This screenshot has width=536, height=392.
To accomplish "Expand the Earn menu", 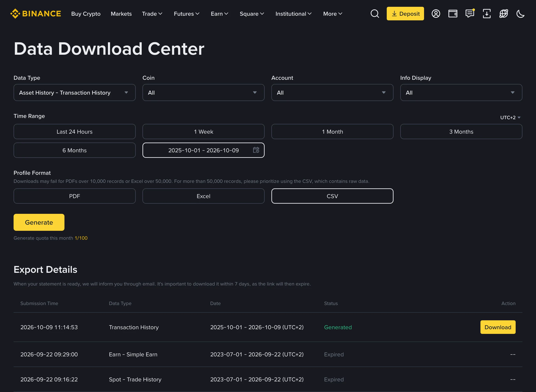I will click(x=219, y=14).
